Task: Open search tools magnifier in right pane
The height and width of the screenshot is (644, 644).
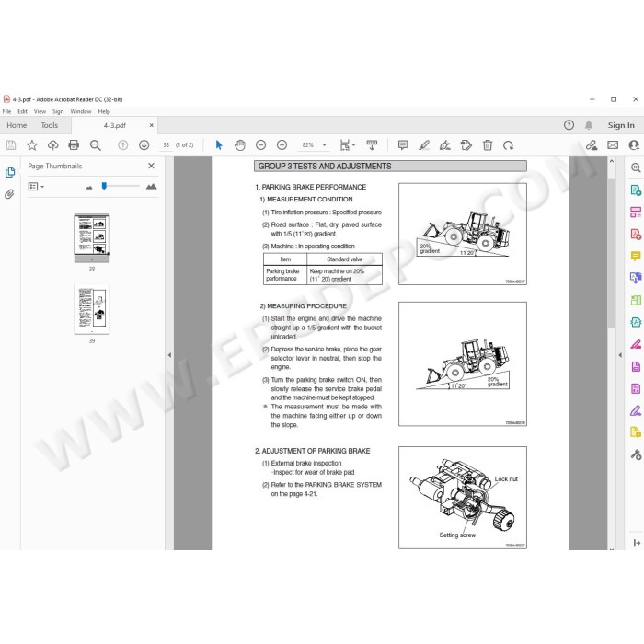Action: [636, 167]
